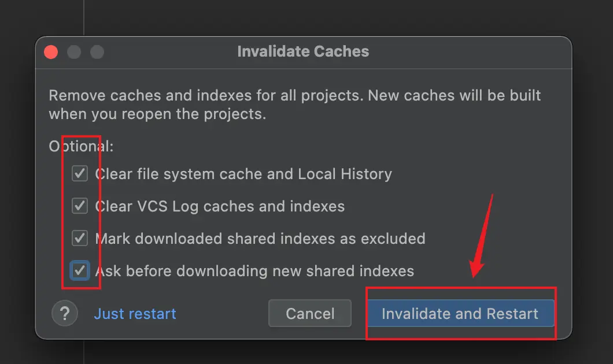Click the 'Remove caches and indexes' description text
The image size is (613, 364).
coord(295,95)
